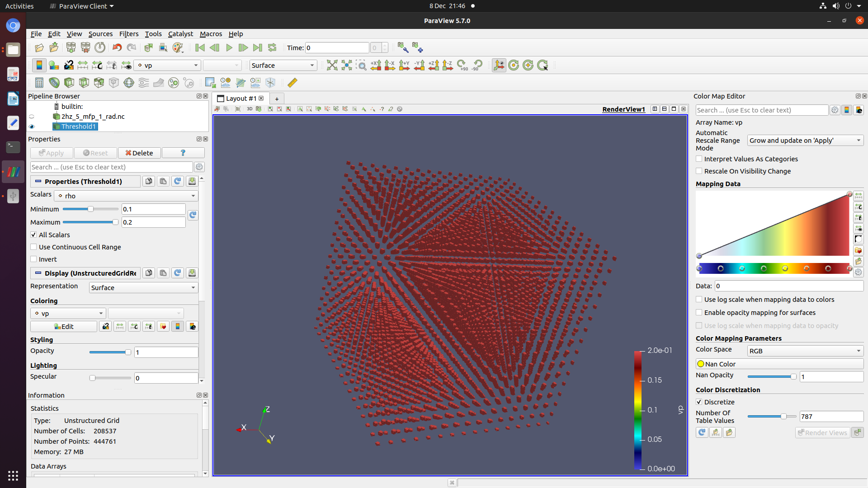868x488 pixels.
Task: Open the Automatic Rescale Range Mode dropdown
Action: coord(805,140)
